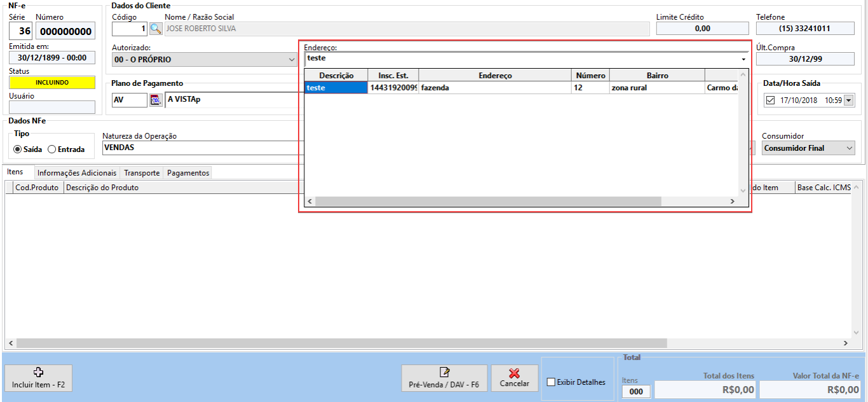
Task: Open the payment plan lookup icon
Action: point(156,100)
